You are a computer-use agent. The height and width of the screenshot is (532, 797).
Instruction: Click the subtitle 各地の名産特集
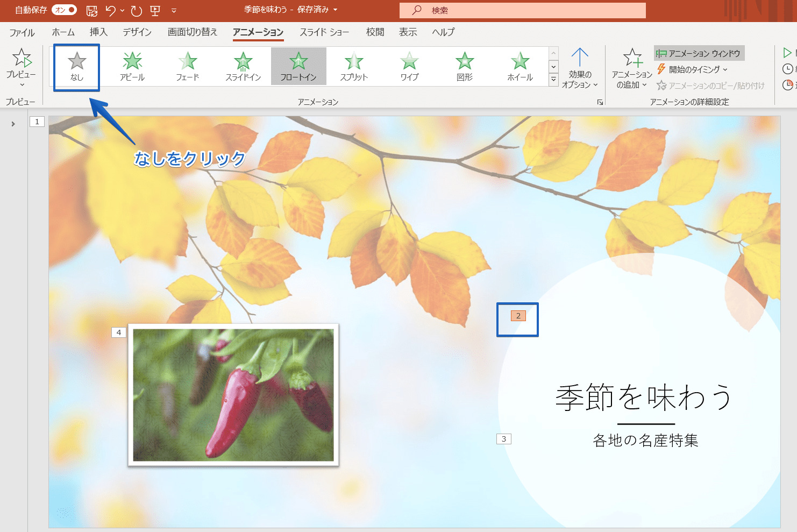pos(645,441)
